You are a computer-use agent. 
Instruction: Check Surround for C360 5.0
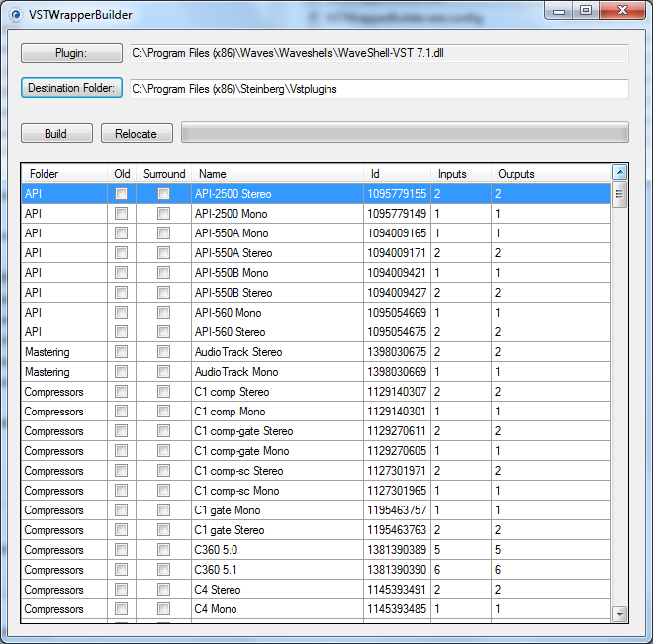coord(163,549)
